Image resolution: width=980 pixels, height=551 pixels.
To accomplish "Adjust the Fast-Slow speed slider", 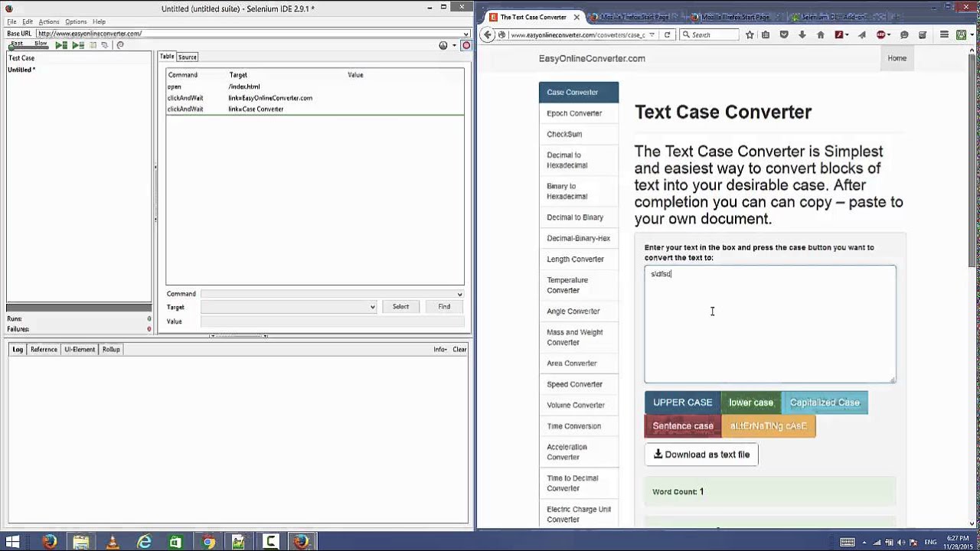I will [x=28, y=47].
